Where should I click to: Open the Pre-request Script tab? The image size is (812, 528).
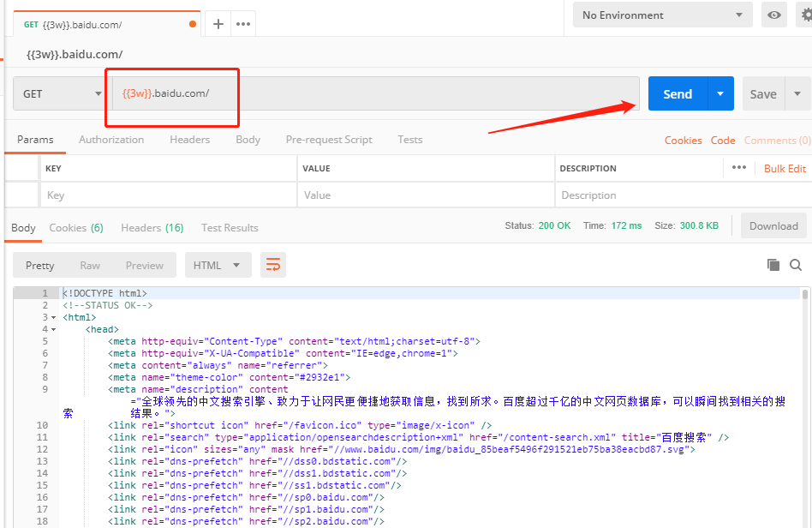point(329,140)
